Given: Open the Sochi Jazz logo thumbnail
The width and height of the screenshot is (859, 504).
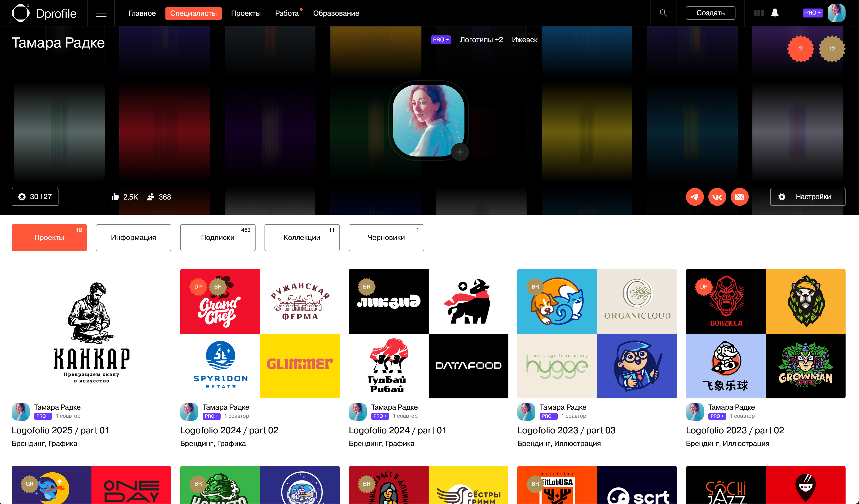Looking at the screenshot, I should click(x=726, y=485).
